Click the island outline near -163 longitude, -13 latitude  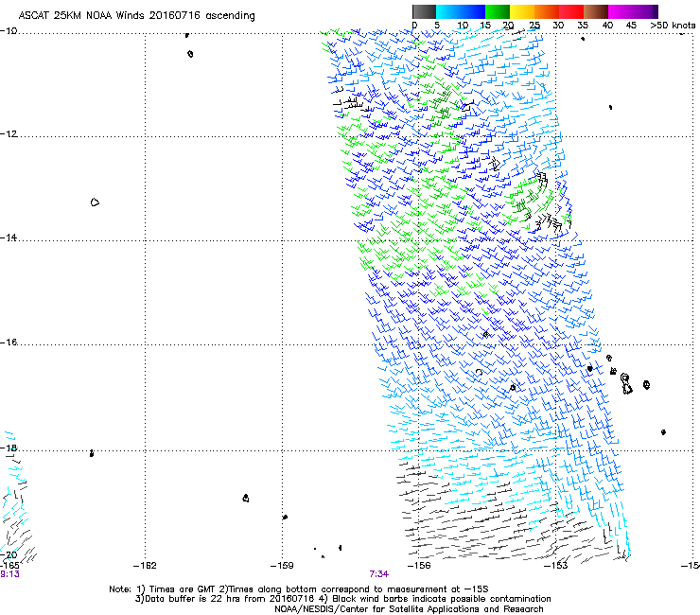click(x=95, y=202)
